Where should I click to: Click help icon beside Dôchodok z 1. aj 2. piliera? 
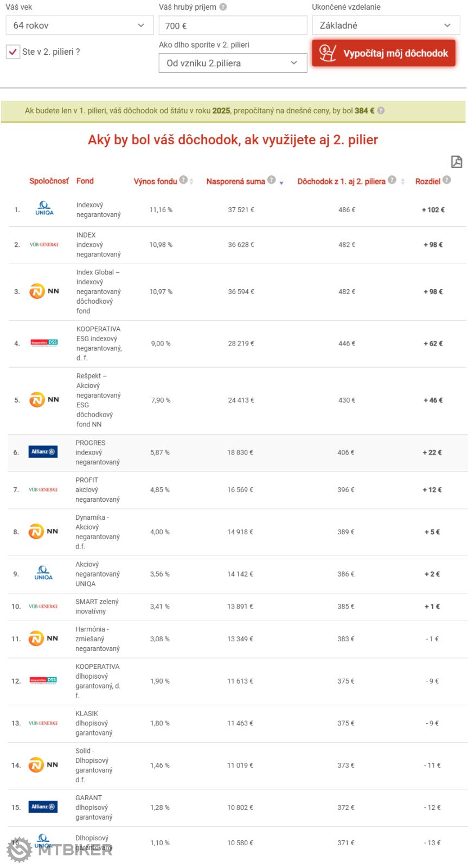(392, 180)
